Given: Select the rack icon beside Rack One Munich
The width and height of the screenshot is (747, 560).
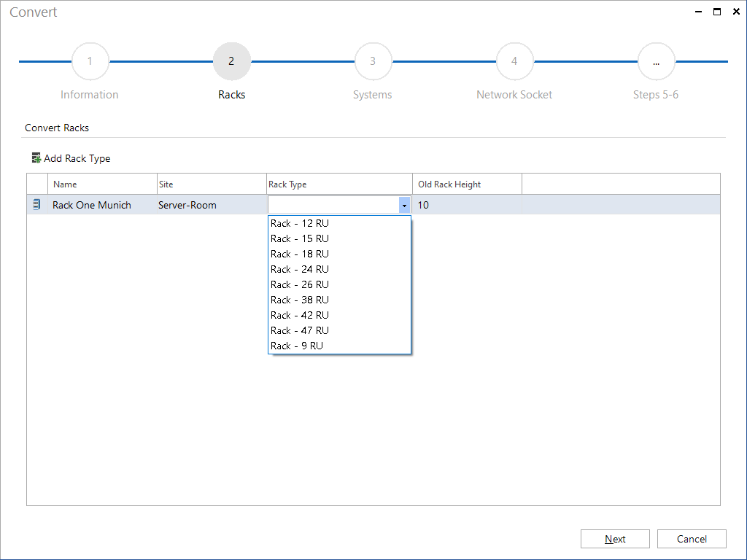Looking at the screenshot, I should (36, 205).
